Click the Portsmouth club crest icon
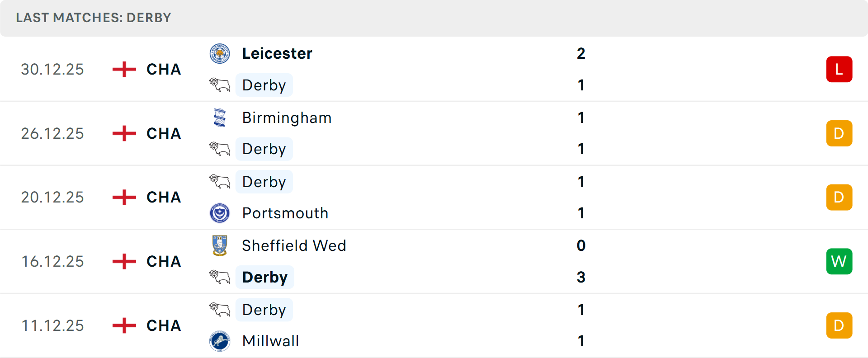868x358 pixels. pos(220,213)
